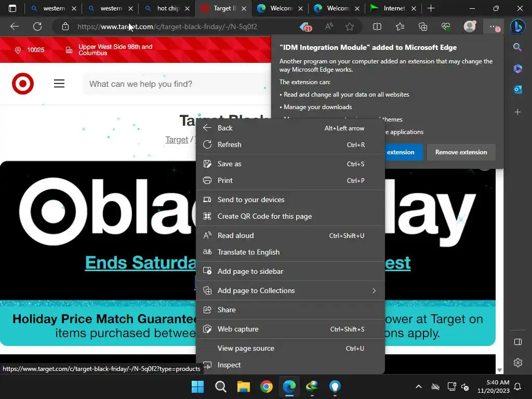Click the address bar URL field

(x=167, y=26)
